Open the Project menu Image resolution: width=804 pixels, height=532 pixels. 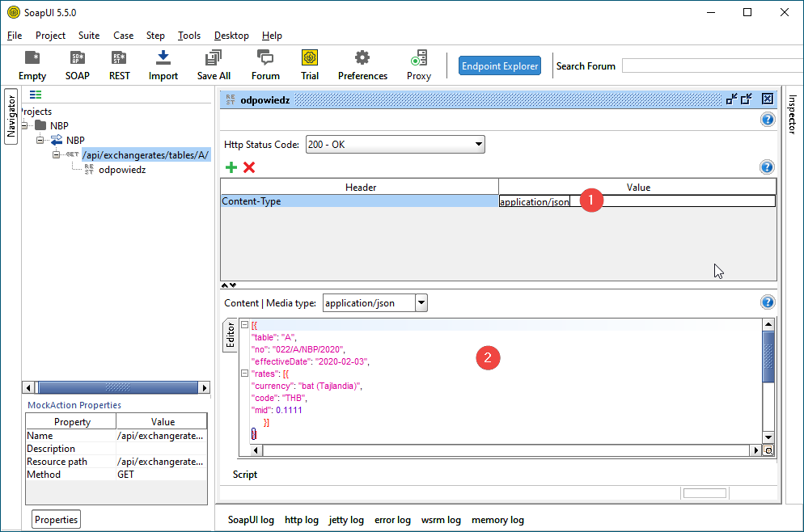50,36
